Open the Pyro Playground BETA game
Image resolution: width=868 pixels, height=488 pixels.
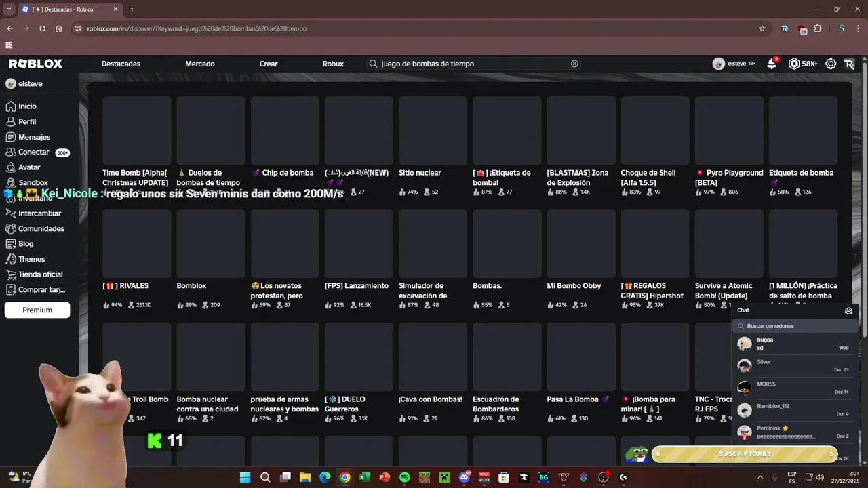pos(729,130)
